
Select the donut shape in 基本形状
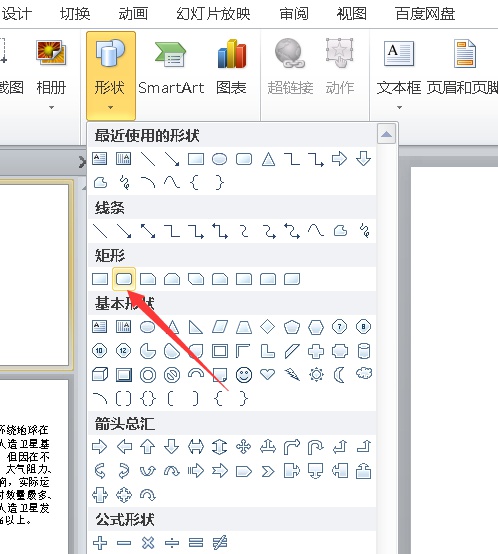point(148,375)
